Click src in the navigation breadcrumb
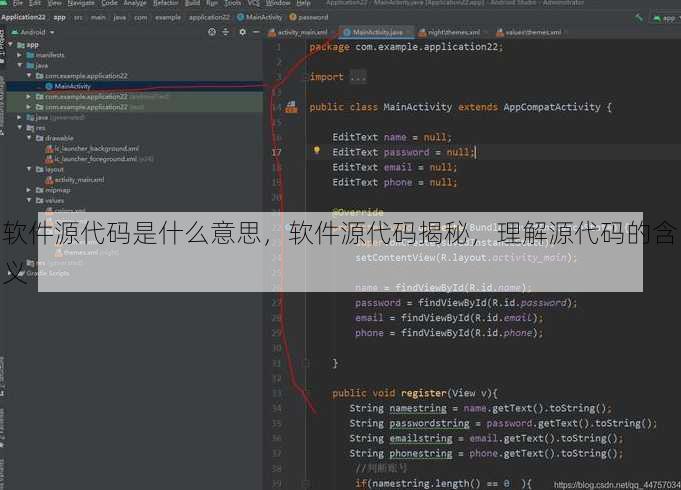681x490 pixels. (78, 18)
